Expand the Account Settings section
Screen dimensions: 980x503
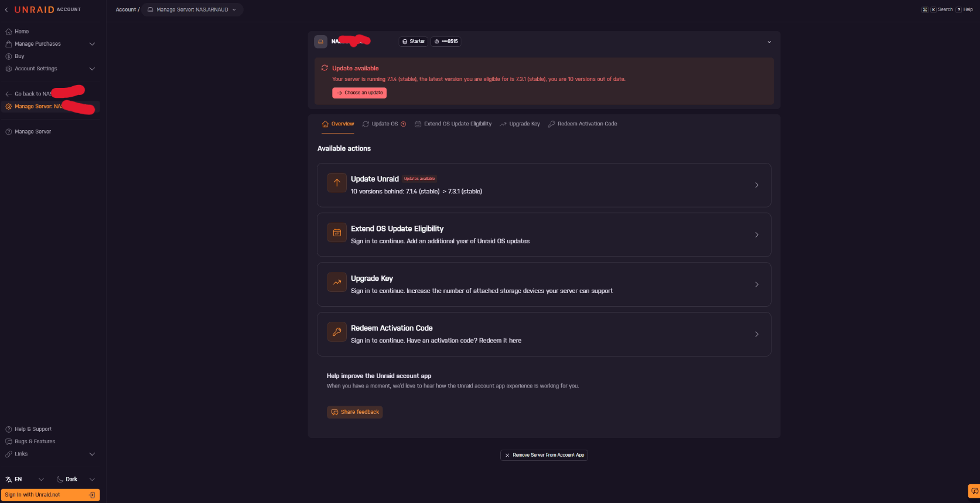coord(92,69)
